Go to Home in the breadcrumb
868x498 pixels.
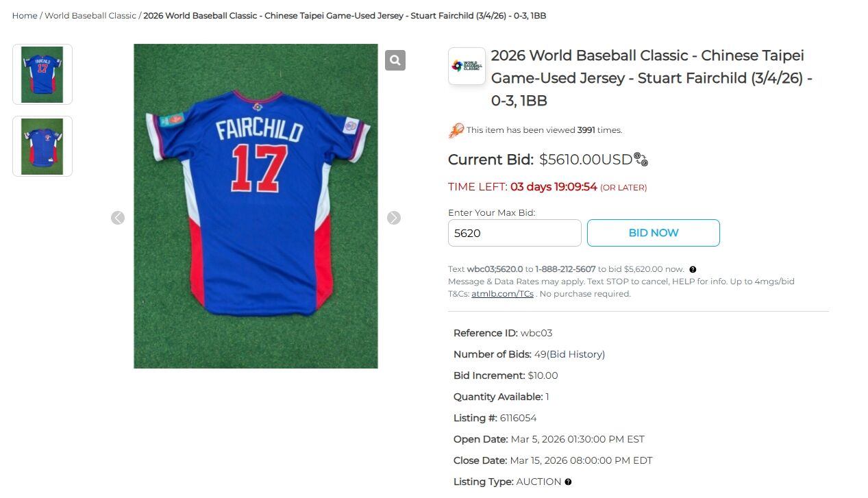click(25, 16)
